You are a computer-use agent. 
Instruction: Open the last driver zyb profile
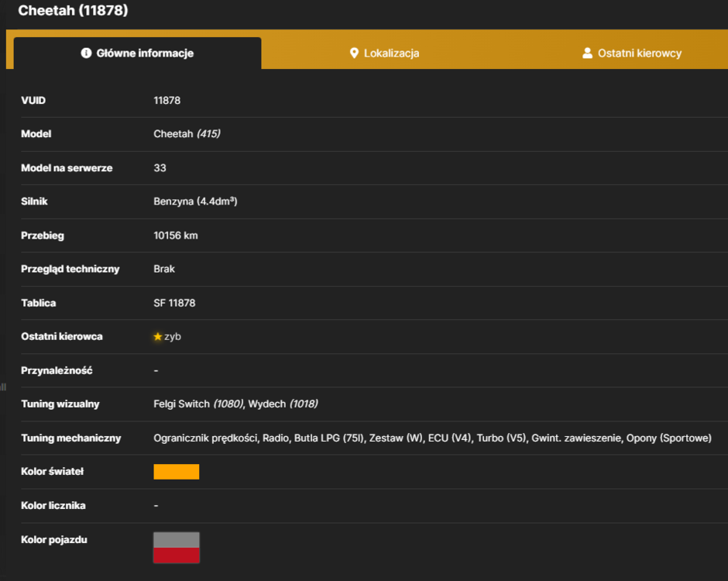point(172,337)
